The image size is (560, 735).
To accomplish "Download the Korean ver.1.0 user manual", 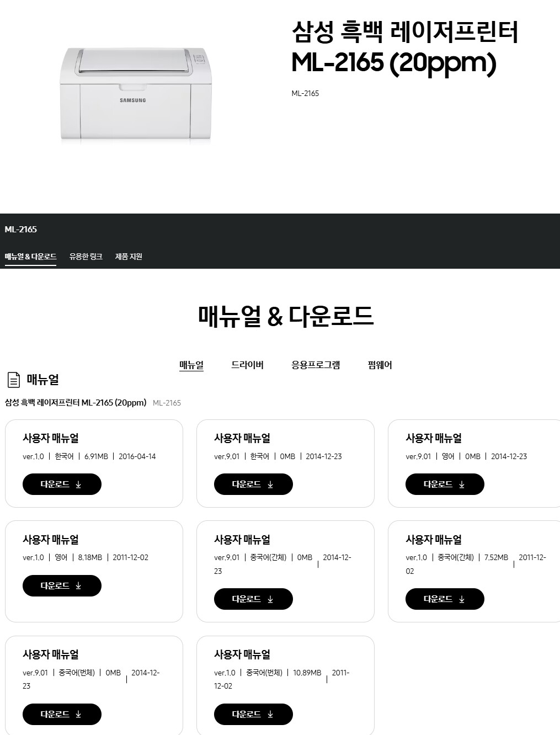I will (62, 484).
